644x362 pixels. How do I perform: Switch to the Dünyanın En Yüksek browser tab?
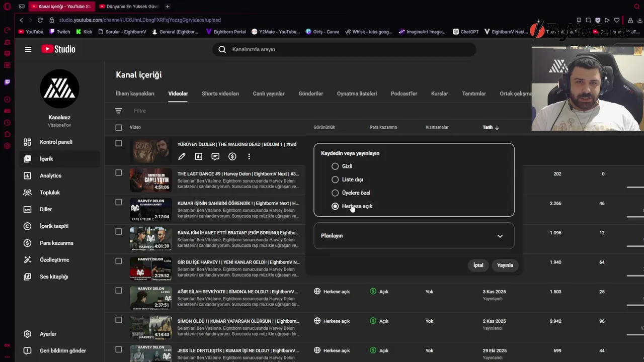tap(129, 7)
